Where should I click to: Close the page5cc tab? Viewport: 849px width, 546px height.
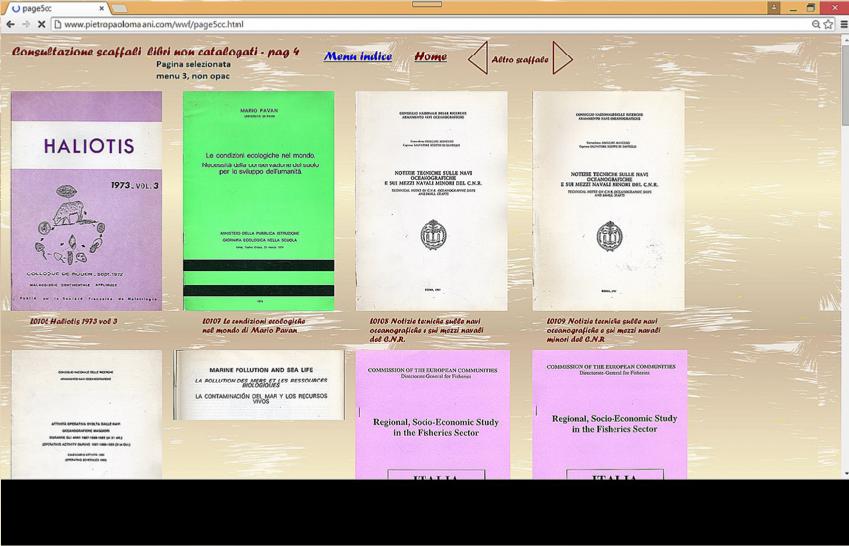click(x=101, y=9)
